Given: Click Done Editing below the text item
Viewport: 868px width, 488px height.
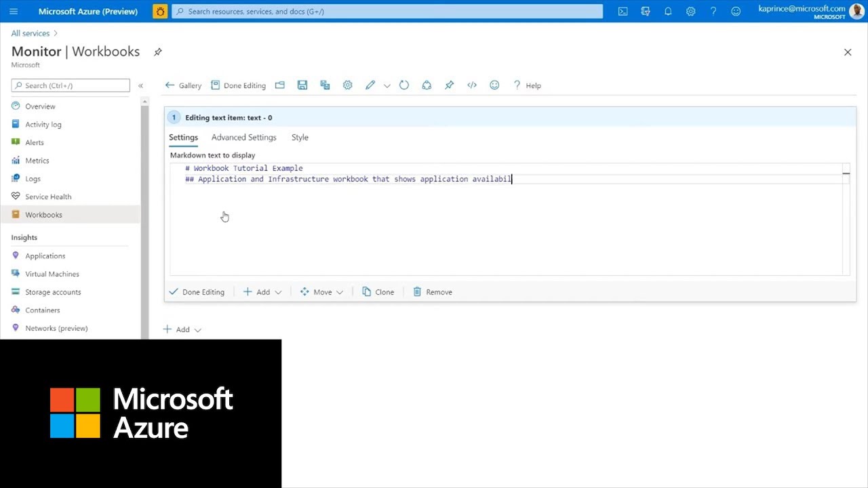Looking at the screenshot, I should [197, 292].
